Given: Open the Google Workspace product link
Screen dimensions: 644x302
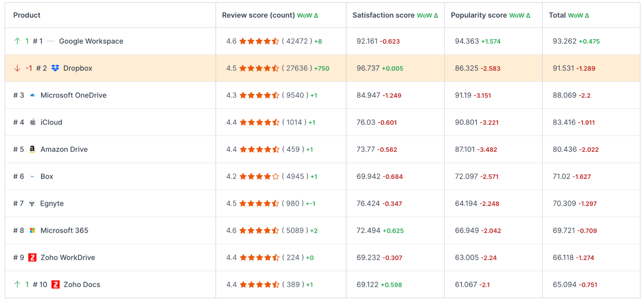Looking at the screenshot, I should click(91, 41).
